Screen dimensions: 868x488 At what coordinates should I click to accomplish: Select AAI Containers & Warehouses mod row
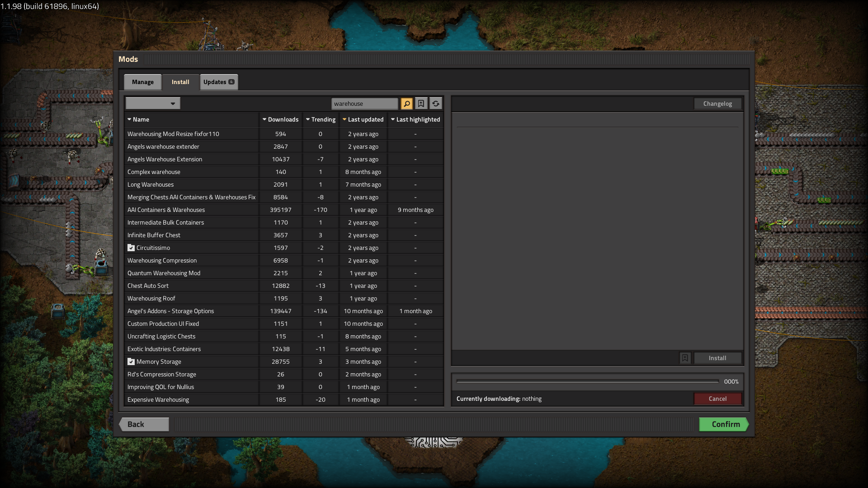[x=166, y=210]
